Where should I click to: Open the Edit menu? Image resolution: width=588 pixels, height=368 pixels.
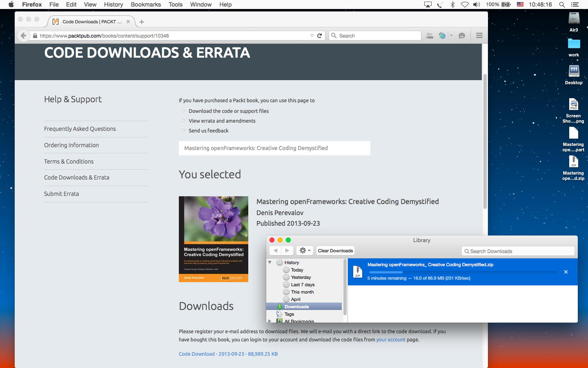coord(71,4)
